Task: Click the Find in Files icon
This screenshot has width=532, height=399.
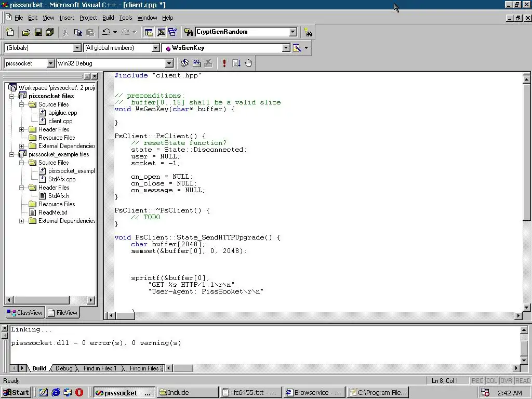Action: coord(189,32)
